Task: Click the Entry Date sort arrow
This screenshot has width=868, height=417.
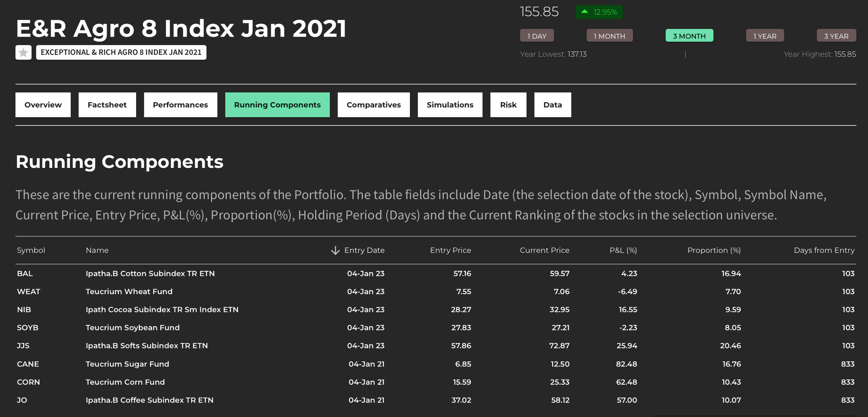Action: (335, 251)
